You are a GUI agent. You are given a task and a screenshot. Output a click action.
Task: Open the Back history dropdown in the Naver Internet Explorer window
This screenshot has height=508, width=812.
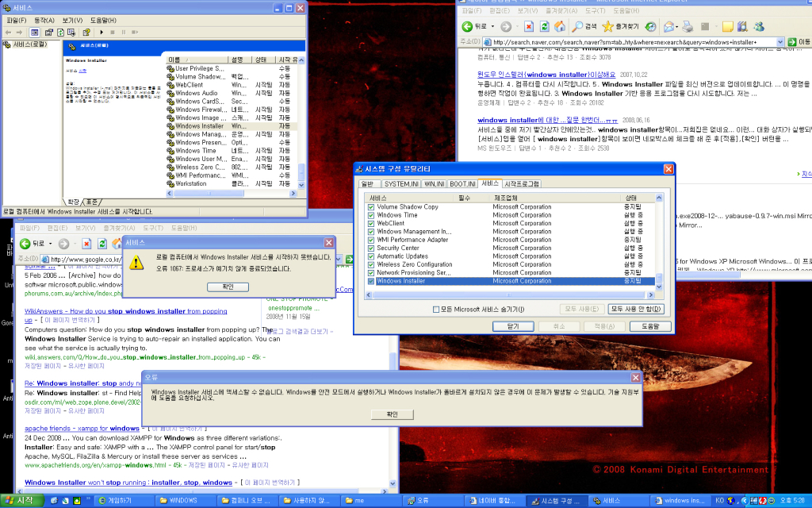(492, 26)
